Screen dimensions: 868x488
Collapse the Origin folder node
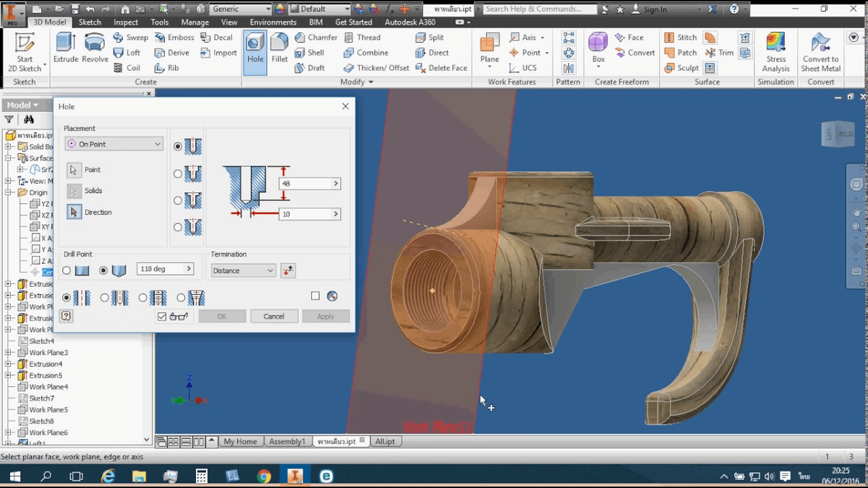9,192
